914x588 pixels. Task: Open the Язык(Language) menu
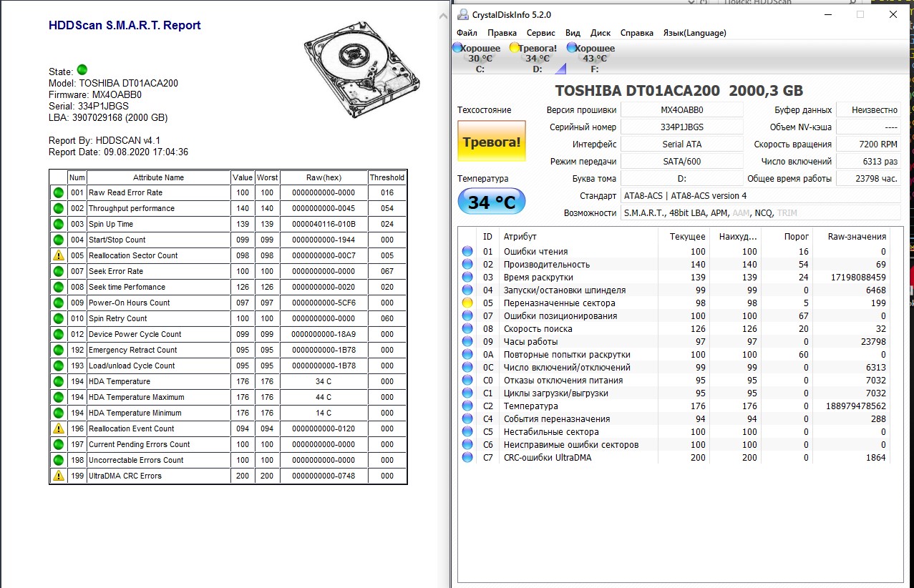tap(694, 33)
